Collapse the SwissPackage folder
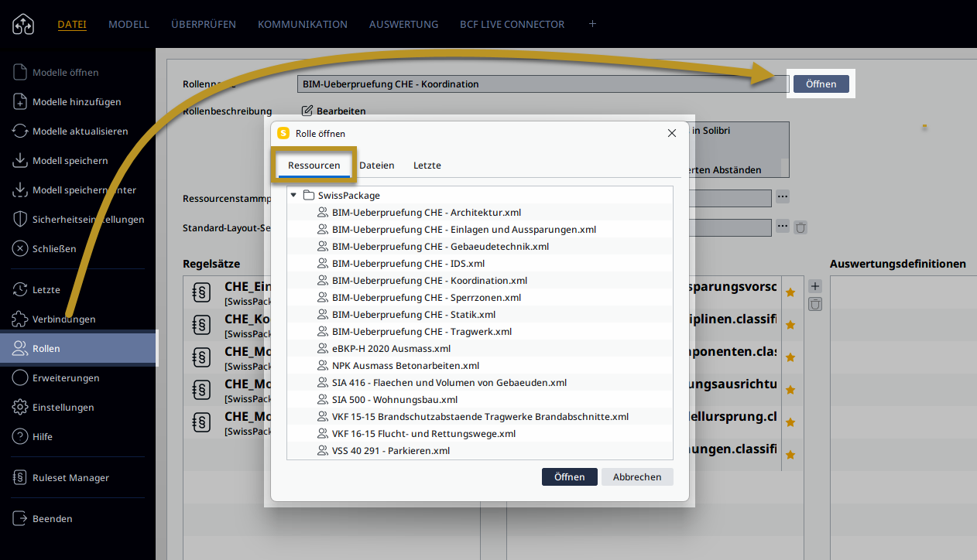The image size is (977, 560). coord(293,195)
